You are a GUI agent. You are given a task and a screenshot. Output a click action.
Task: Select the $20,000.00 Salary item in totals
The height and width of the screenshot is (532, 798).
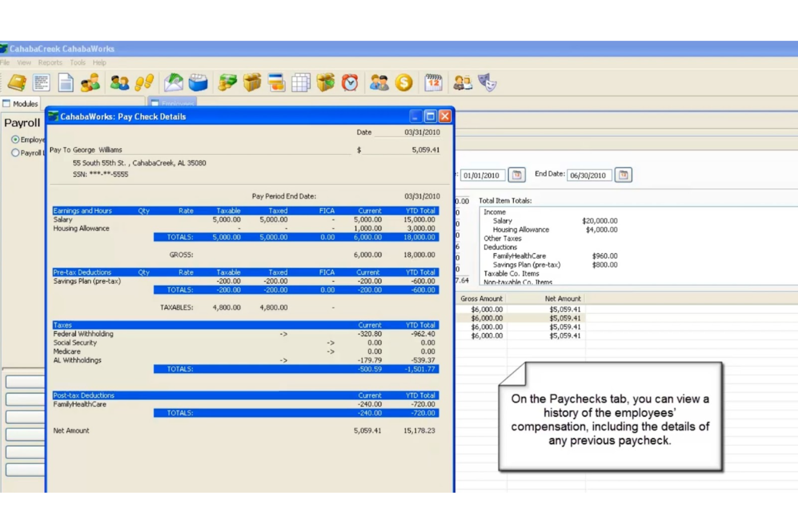(555, 221)
